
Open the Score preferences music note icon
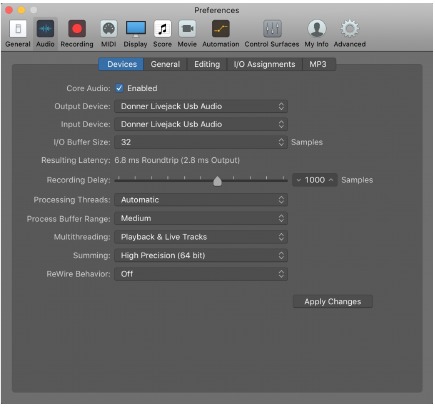(162, 29)
